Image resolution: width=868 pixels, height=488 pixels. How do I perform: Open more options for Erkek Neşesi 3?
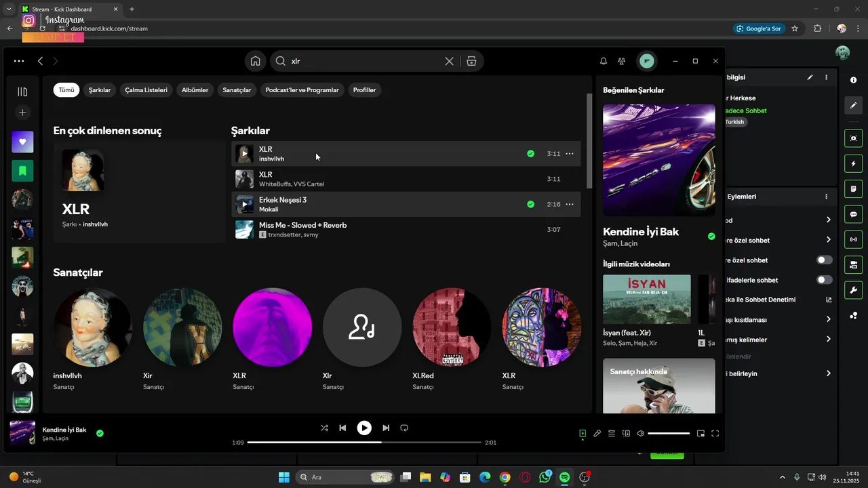tap(570, 204)
